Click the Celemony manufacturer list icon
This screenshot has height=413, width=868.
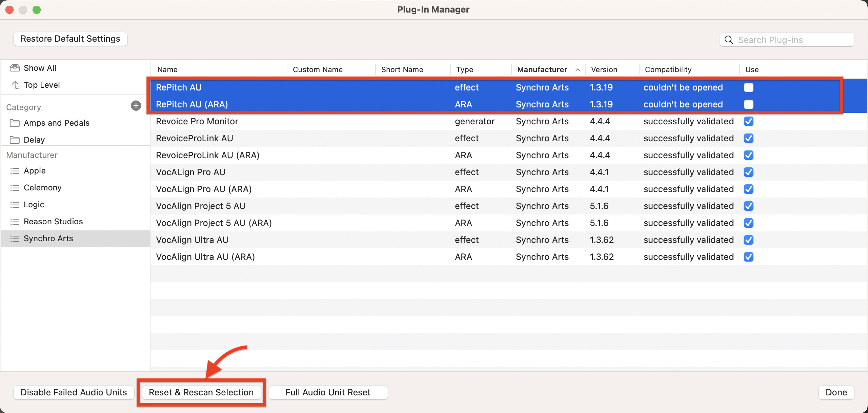point(15,188)
